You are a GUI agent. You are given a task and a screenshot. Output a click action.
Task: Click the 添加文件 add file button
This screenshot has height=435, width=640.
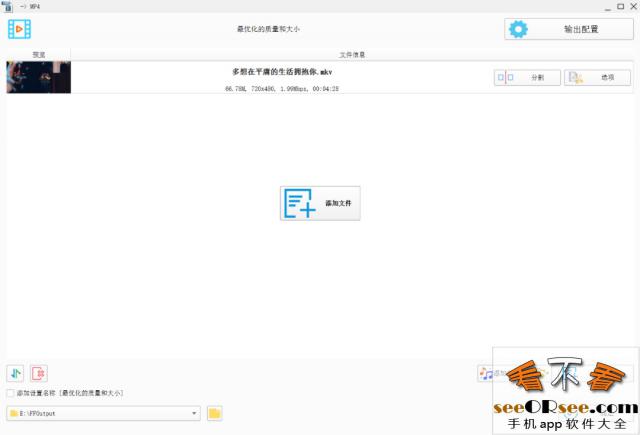click(x=320, y=203)
